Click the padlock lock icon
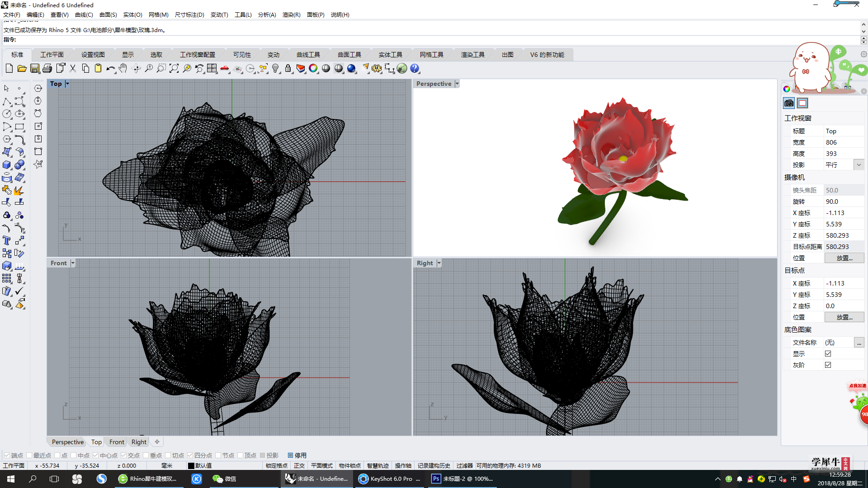The width and height of the screenshot is (868, 488). coord(288,68)
